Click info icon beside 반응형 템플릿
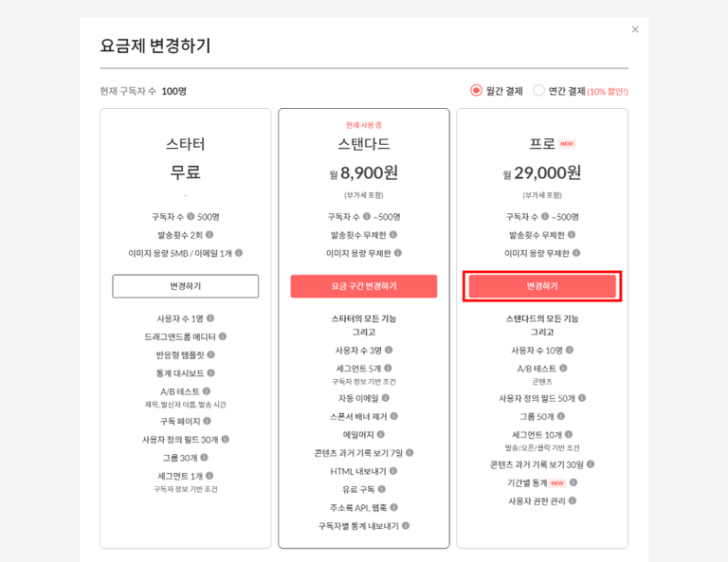The image size is (728, 562). click(x=211, y=354)
